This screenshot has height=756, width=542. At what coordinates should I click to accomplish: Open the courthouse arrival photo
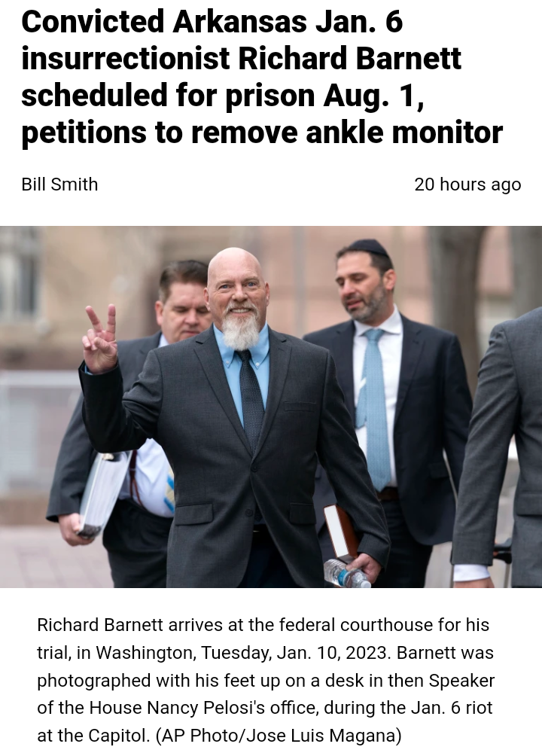coord(271,407)
